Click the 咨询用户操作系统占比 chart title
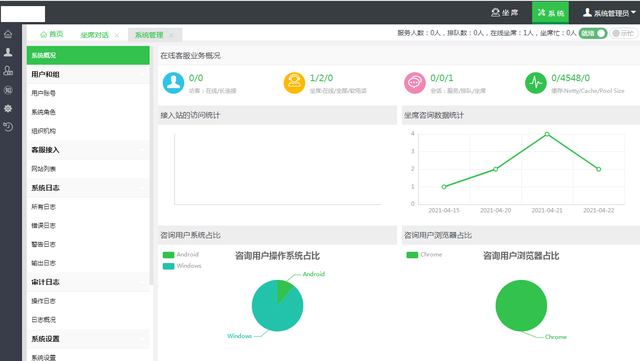The width and height of the screenshot is (640, 361). [277, 256]
